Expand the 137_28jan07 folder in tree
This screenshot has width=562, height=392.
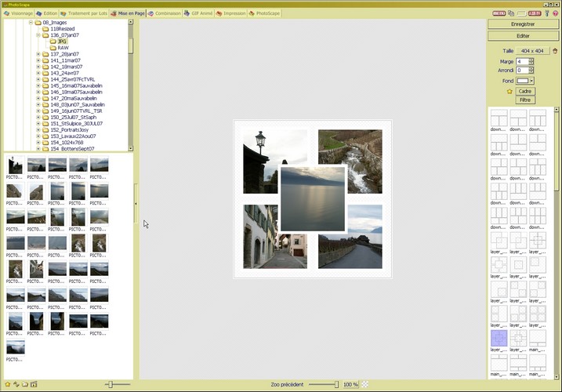coord(38,54)
